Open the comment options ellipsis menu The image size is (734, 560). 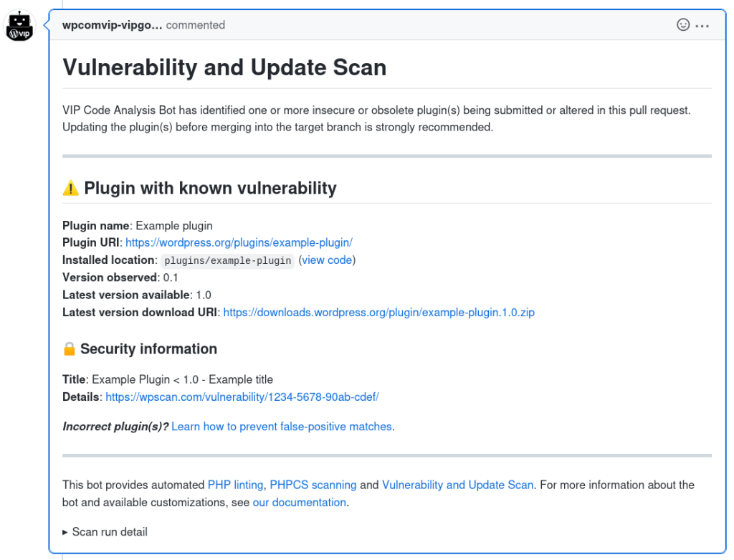tap(702, 26)
